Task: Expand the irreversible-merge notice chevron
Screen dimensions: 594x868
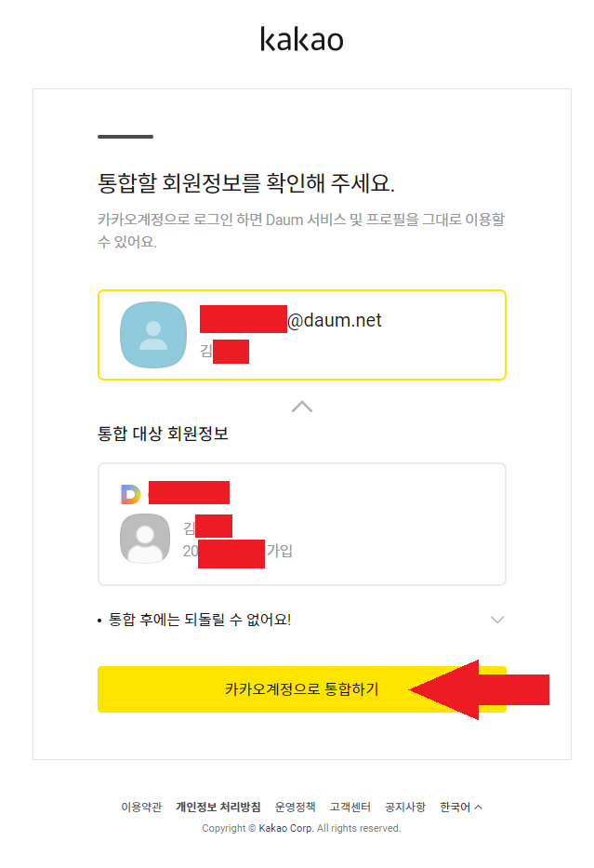Action: (497, 620)
